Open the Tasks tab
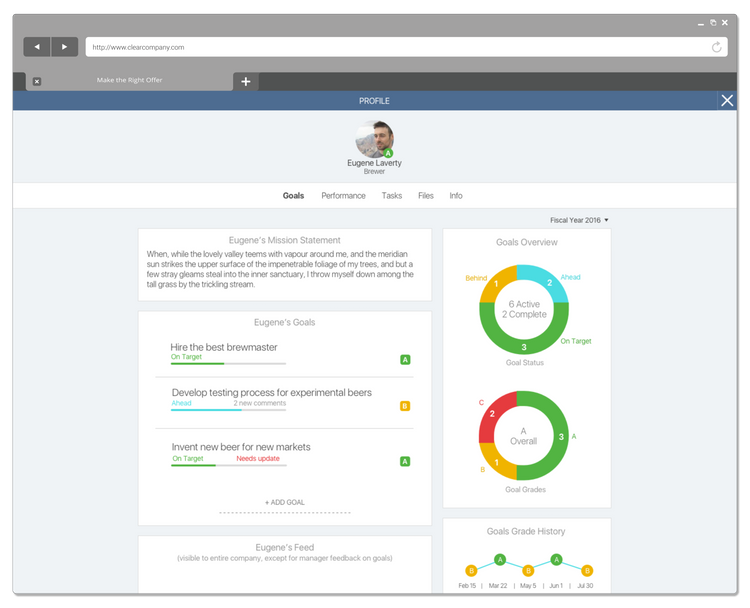 [x=392, y=196]
